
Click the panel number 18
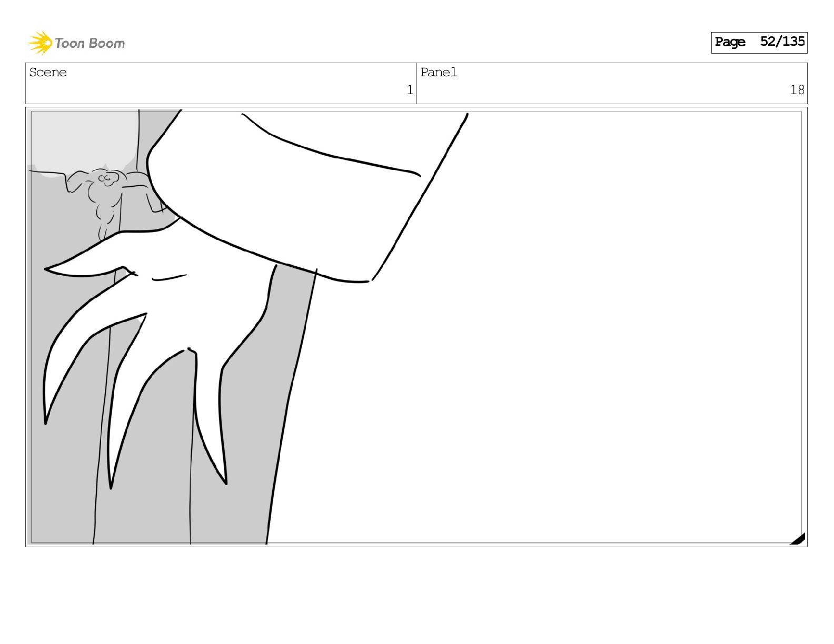click(797, 90)
